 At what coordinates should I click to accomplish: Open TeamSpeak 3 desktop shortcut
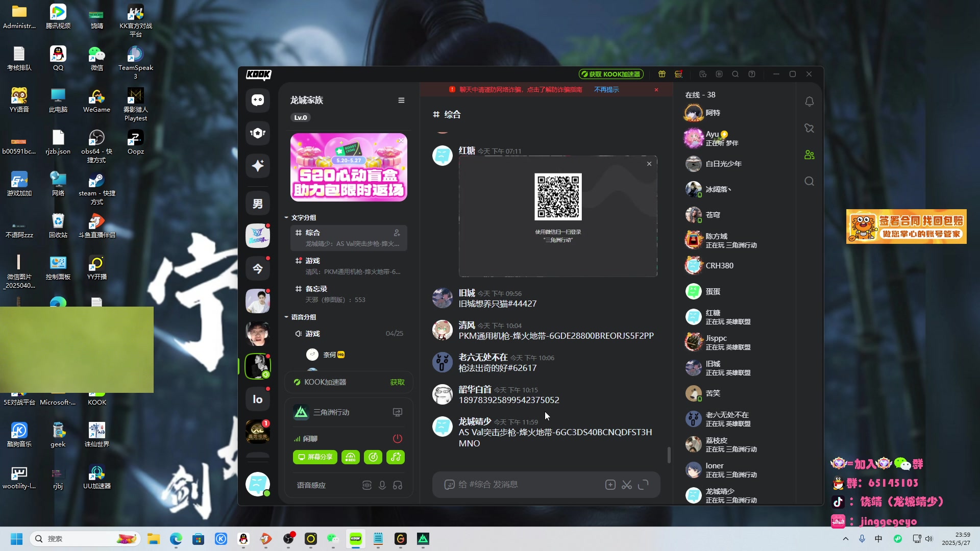pyautogui.click(x=136, y=62)
